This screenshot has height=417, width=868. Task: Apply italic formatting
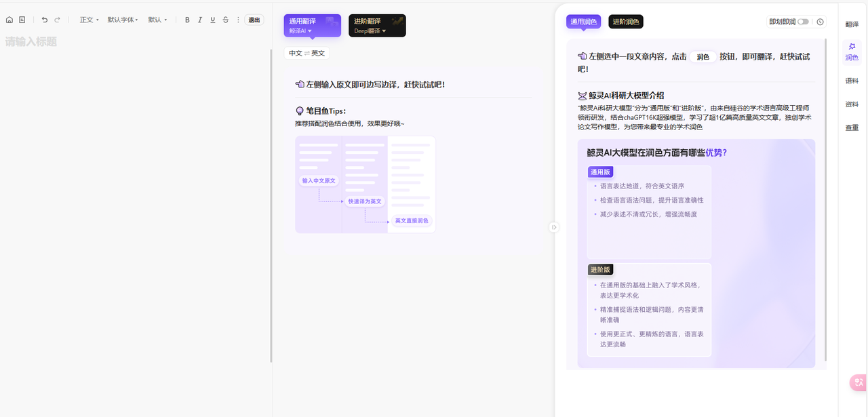[x=200, y=20]
